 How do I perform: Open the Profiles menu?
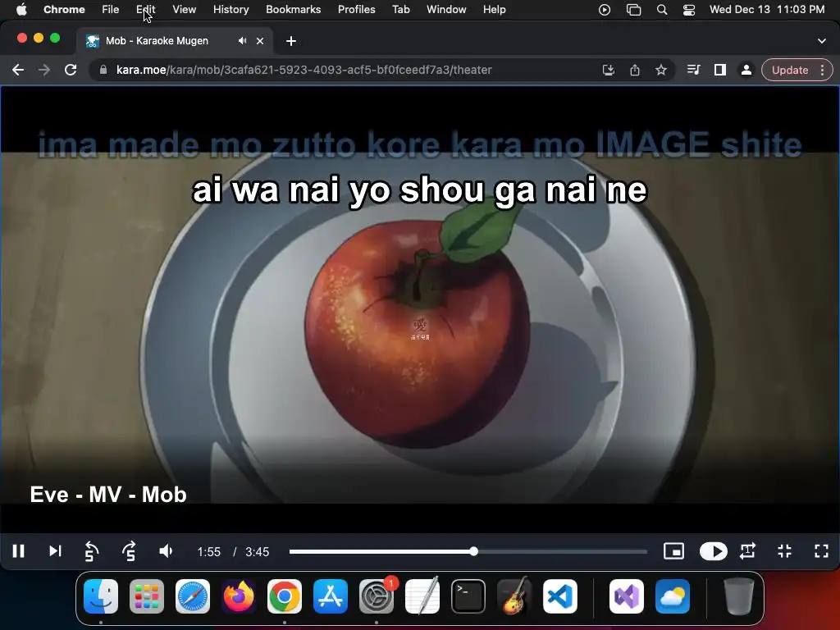click(x=356, y=10)
